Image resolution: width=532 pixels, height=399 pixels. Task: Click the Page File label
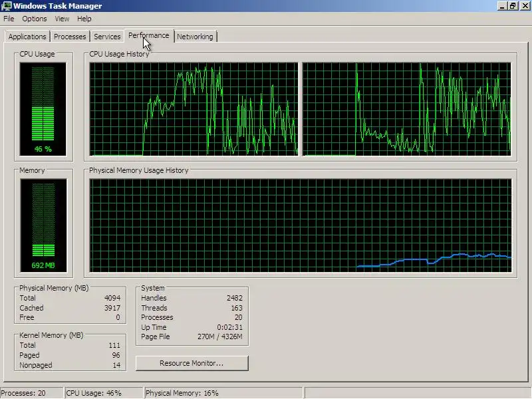156,336
